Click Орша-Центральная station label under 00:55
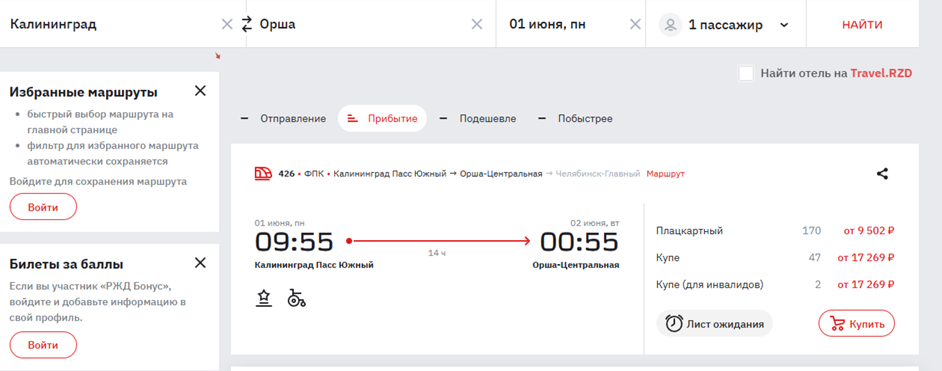 tap(576, 265)
